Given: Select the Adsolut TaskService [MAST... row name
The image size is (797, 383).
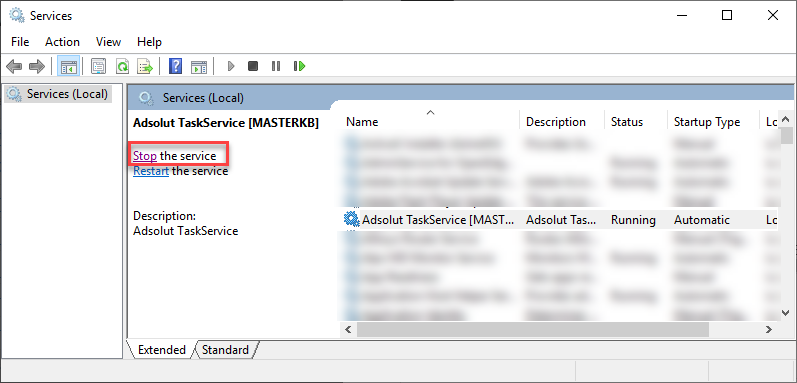Looking at the screenshot, I should click(x=438, y=220).
